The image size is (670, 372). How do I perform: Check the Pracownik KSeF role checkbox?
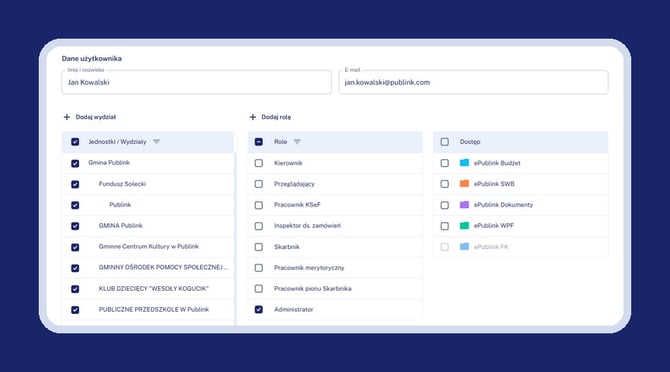(259, 205)
